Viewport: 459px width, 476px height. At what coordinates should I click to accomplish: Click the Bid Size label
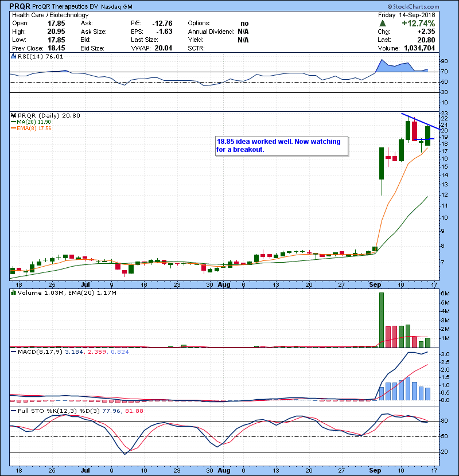point(92,48)
